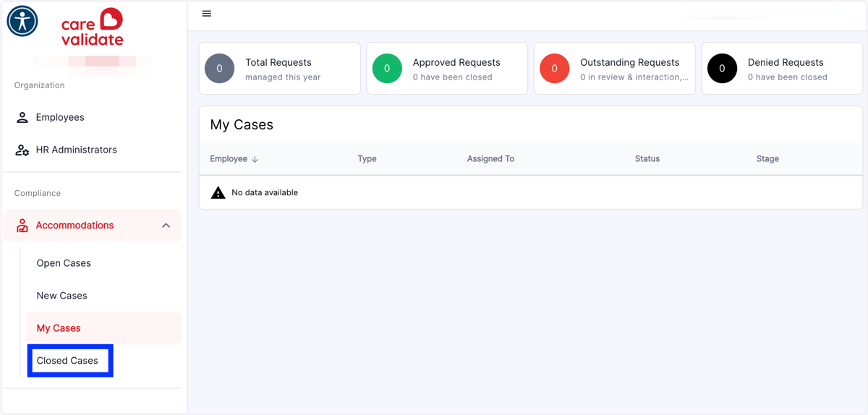This screenshot has width=868, height=415.
Task: Click '0 in review & interaction' text
Action: [x=634, y=77]
